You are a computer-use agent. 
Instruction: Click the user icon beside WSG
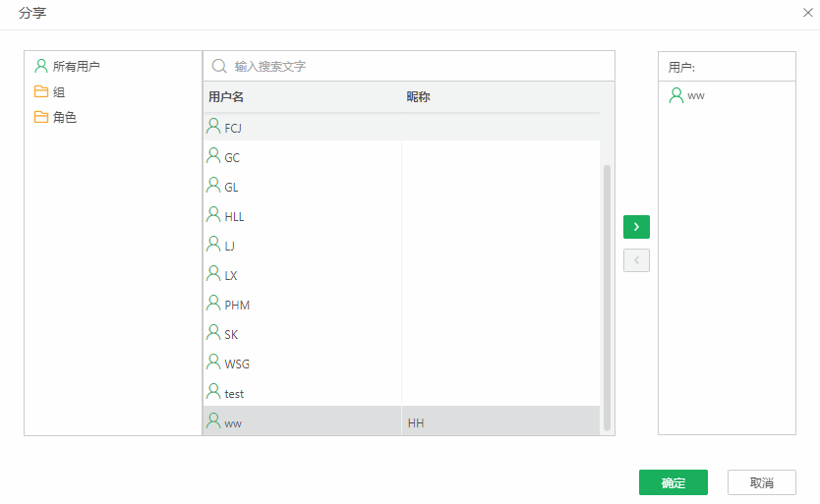[x=213, y=362]
